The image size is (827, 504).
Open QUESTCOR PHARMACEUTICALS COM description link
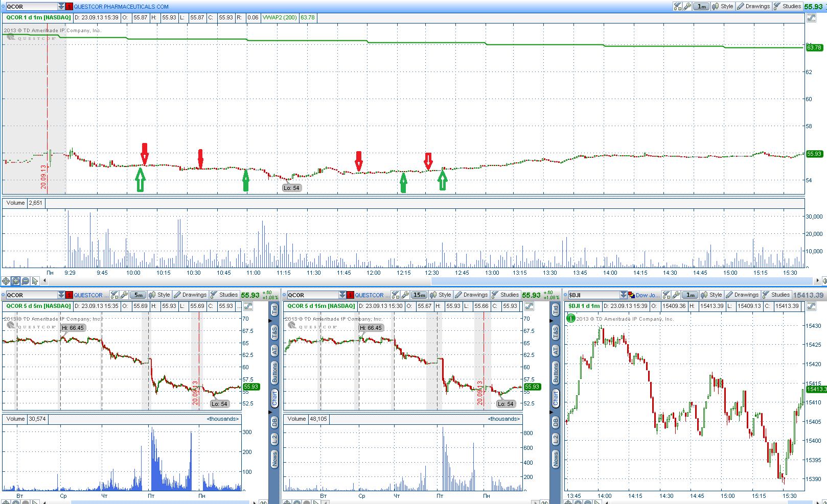point(121,7)
